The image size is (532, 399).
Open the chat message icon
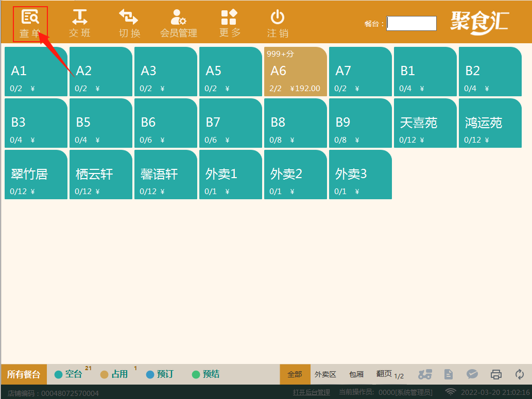click(472, 374)
